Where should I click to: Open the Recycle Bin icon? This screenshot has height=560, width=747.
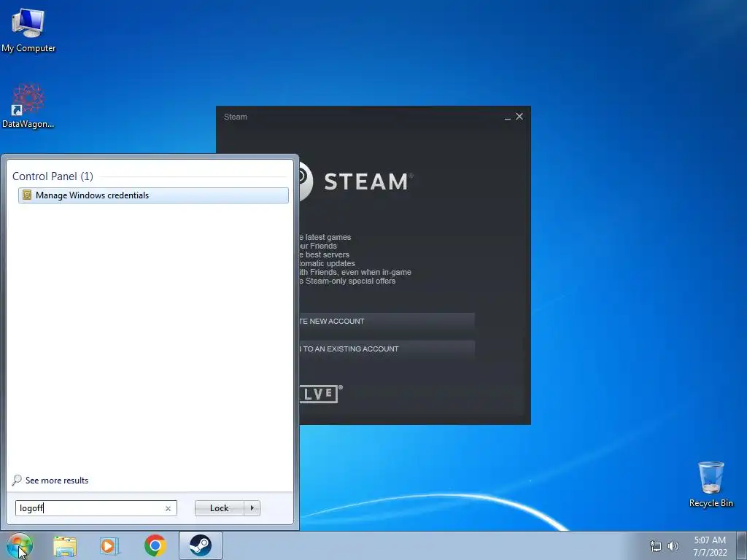pos(711,484)
